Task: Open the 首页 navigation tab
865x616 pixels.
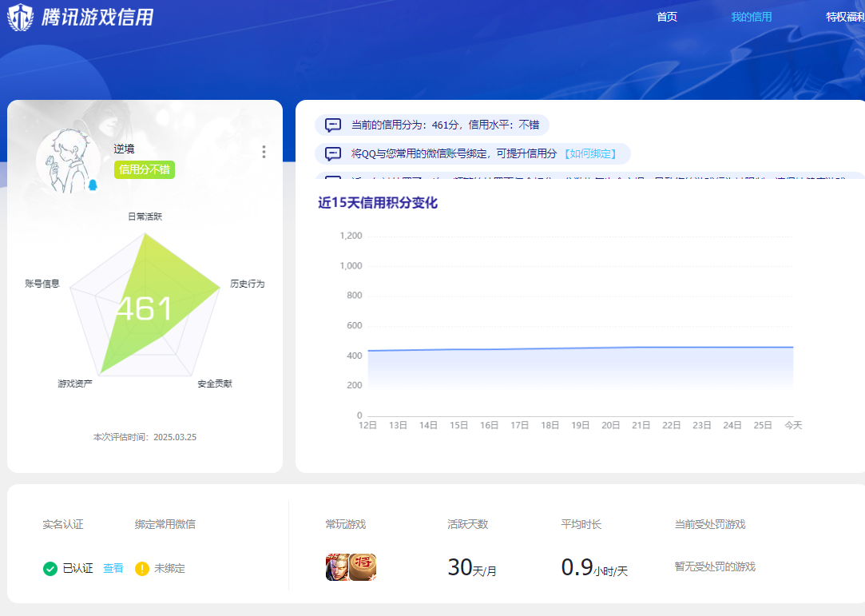Action: (x=666, y=17)
